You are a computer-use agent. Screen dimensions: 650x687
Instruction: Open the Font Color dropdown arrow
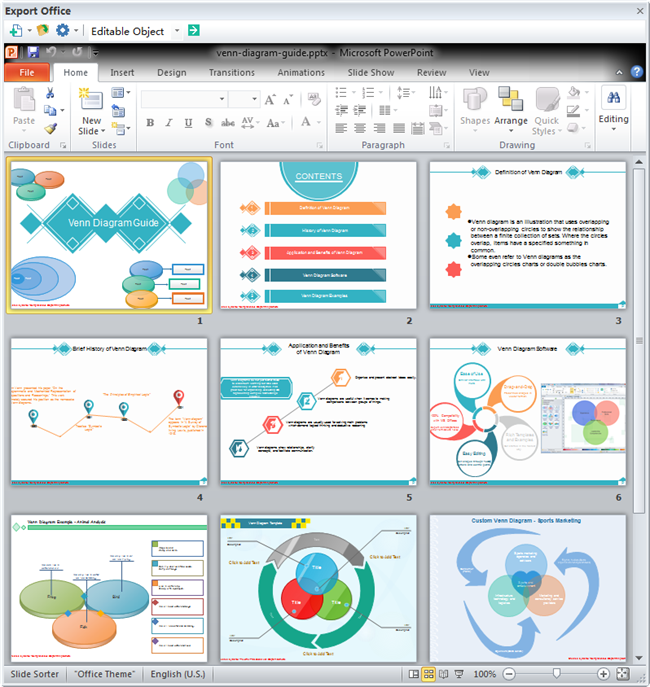coord(319,123)
